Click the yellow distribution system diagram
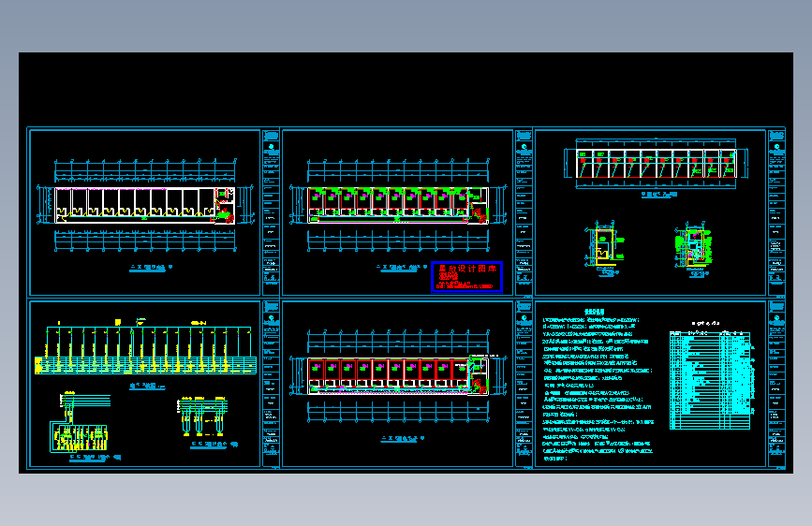 point(145,348)
